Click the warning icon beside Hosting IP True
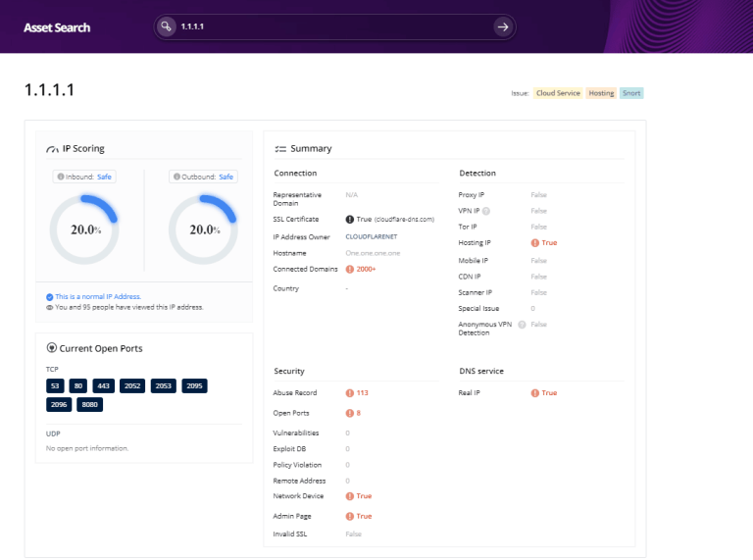 tap(535, 242)
